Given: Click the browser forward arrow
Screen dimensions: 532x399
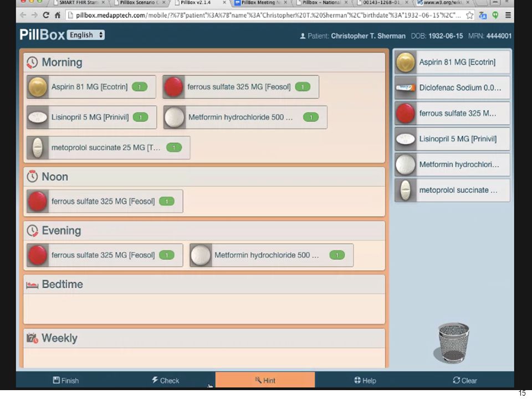Looking at the screenshot, I should [x=34, y=16].
